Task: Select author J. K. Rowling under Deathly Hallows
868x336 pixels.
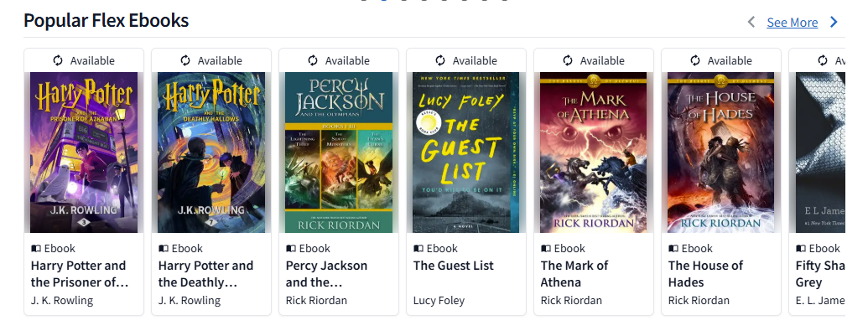Action: pos(190,301)
